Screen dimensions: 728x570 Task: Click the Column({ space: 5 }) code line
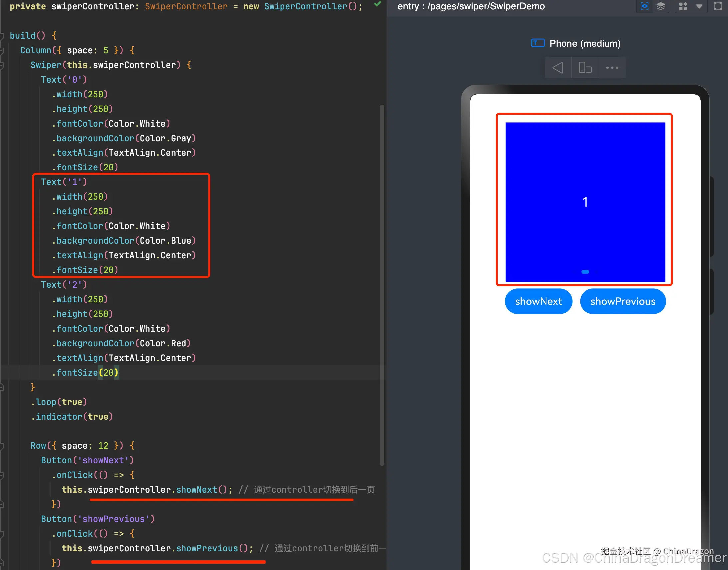pyautogui.click(x=77, y=50)
